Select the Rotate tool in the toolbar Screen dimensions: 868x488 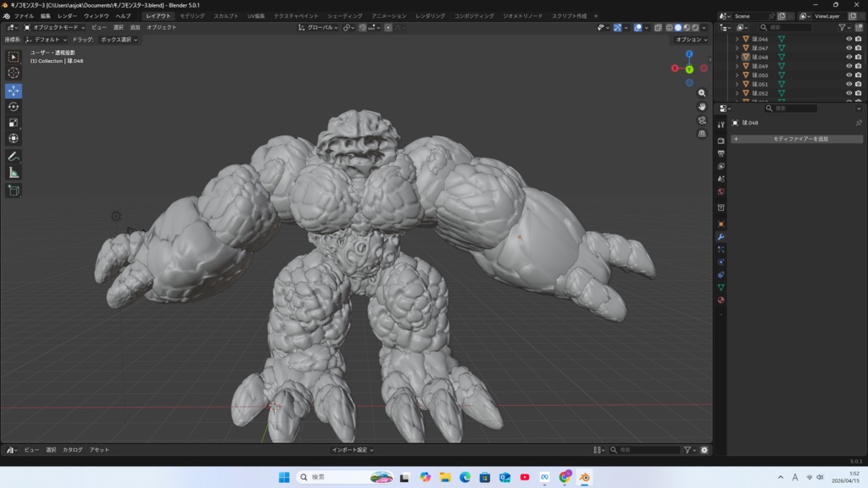[x=14, y=107]
